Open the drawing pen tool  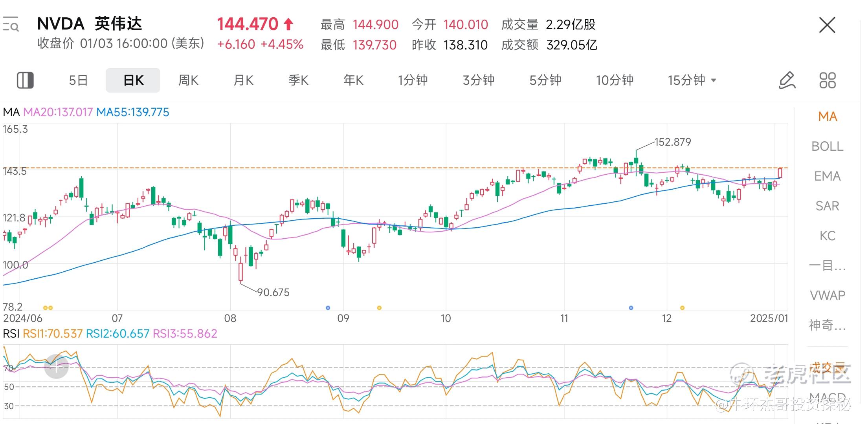pos(787,80)
